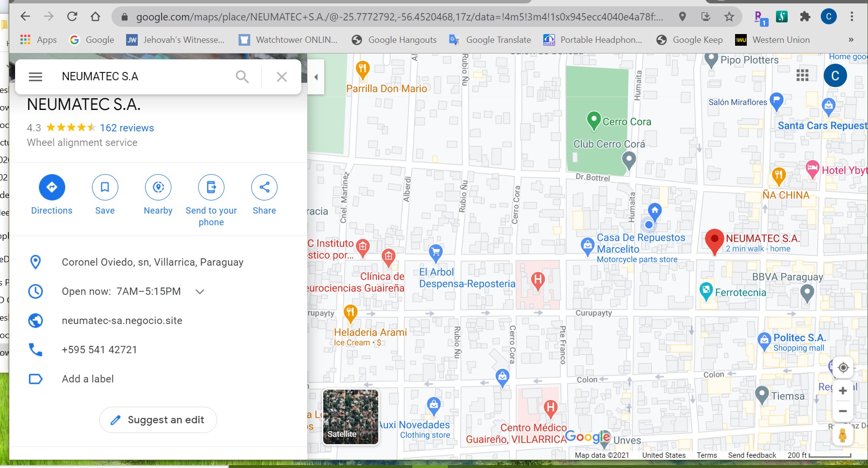Click in the Maps search field
This screenshot has width=868, height=468.
point(141,76)
